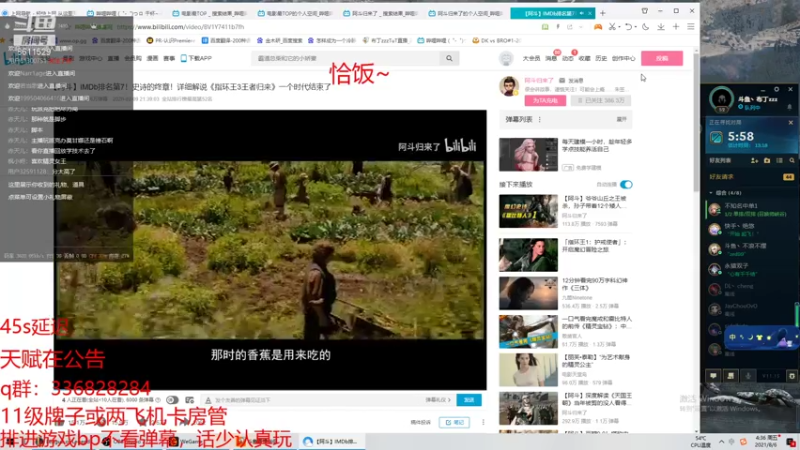Switch to the 阿斗归来了的个人空间 tab
This screenshot has width=800, height=450.
[x=466, y=13]
